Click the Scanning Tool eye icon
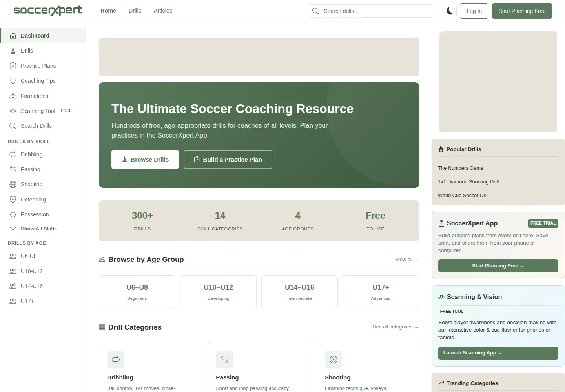Viewport: 565px width, 392px height. 13,111
